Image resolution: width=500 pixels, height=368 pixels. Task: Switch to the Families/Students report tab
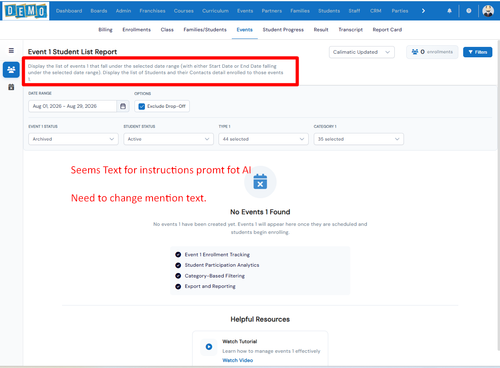pos(205,30)
